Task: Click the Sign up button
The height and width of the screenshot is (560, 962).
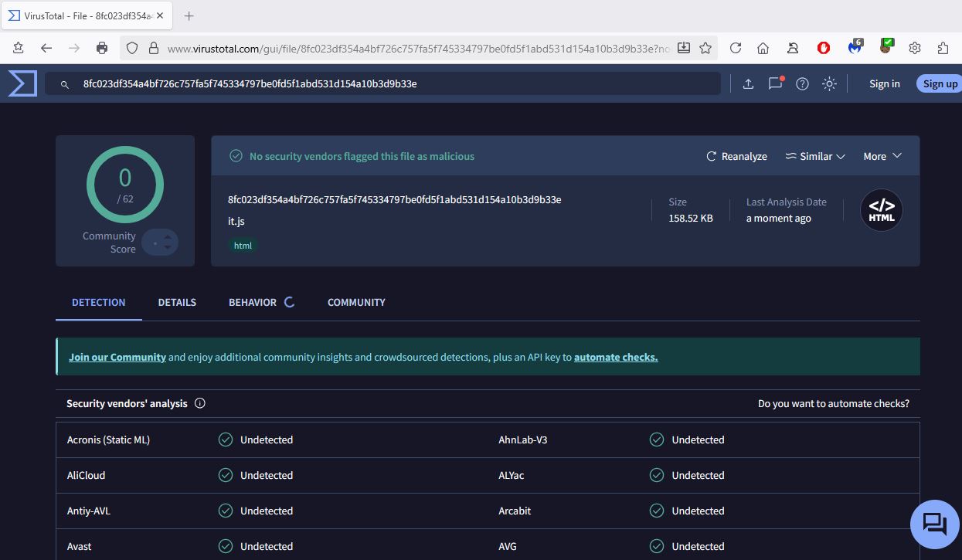Action: click(940, 83)
